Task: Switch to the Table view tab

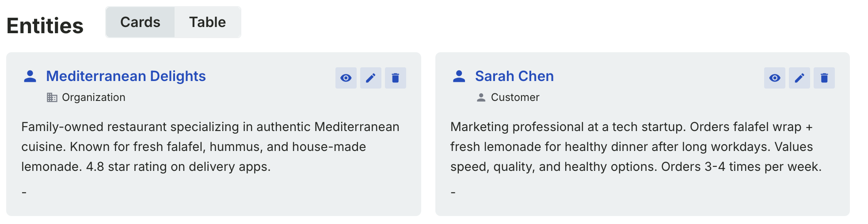Action: coord(207,22)
